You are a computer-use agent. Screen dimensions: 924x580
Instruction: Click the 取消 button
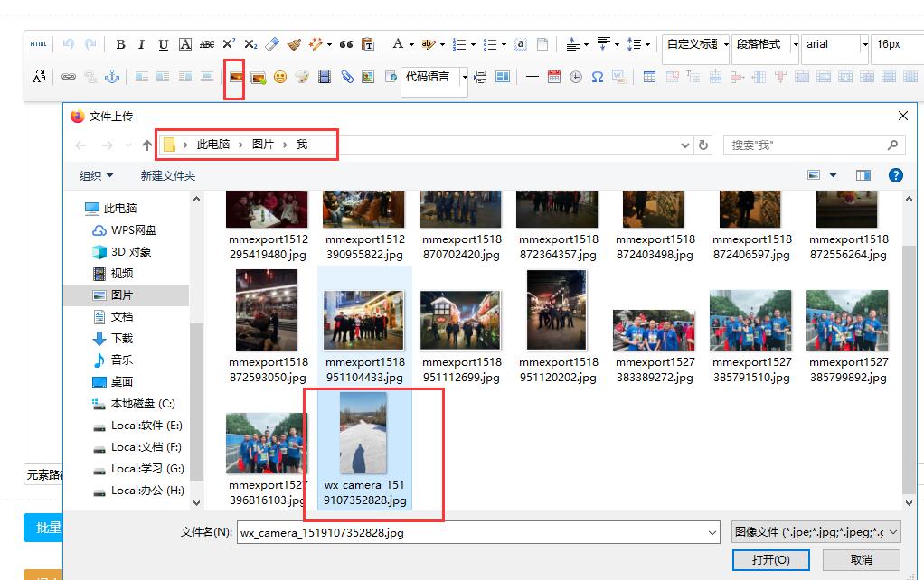pyautogui.click(x=861, y=559)
